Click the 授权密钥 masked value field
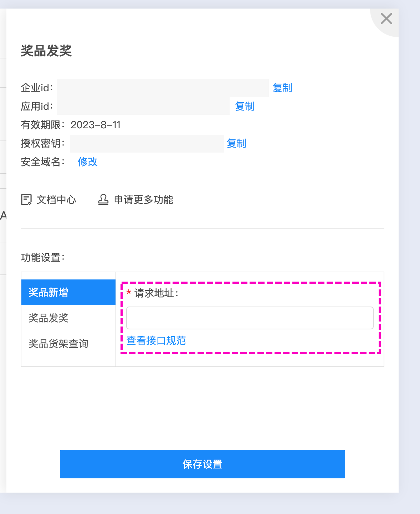The width and height of the screenshot is (420, 514). pyautogui.click(x=147, y=144)
